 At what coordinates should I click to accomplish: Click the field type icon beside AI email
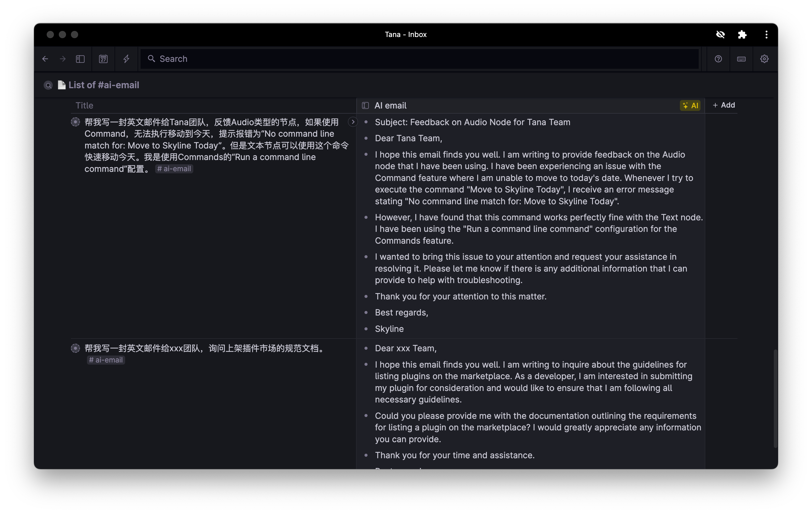(365, 105)
